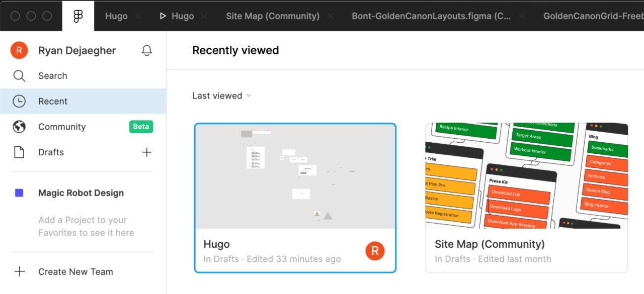Open the Bont-GoldenCanonLayouts.figma tab
The width and height of the screenshot is (644, 294).
pyautogui.click(x=431, y=16)
